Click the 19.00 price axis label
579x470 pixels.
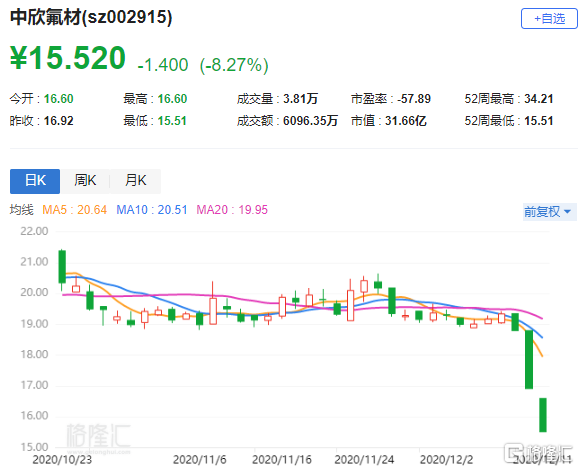[34, 324]
